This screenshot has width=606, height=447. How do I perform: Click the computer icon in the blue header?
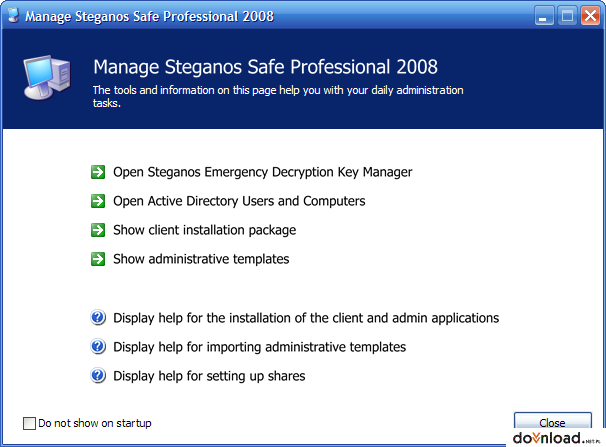(x=47, y=78)
